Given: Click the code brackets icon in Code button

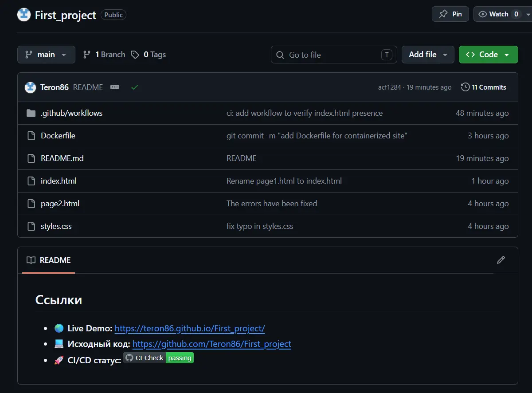Looking at the screenshot, I should point(470,55).
